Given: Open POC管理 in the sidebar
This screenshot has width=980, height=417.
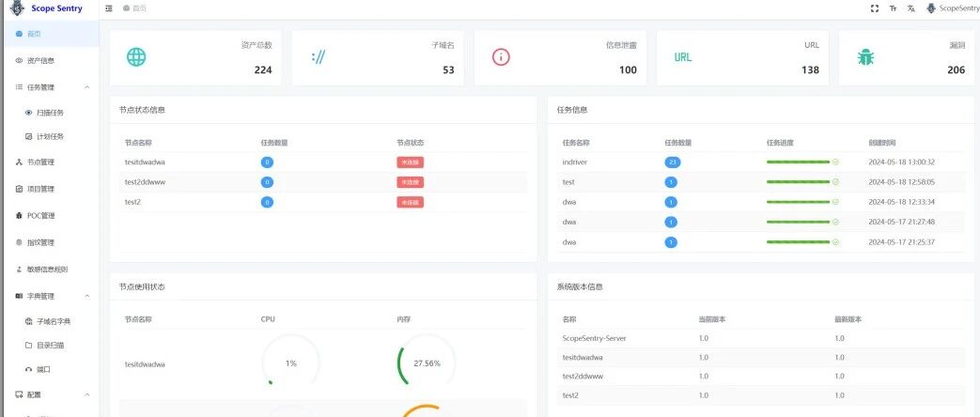Looking at the screenshot, I should tap(50, 216).
